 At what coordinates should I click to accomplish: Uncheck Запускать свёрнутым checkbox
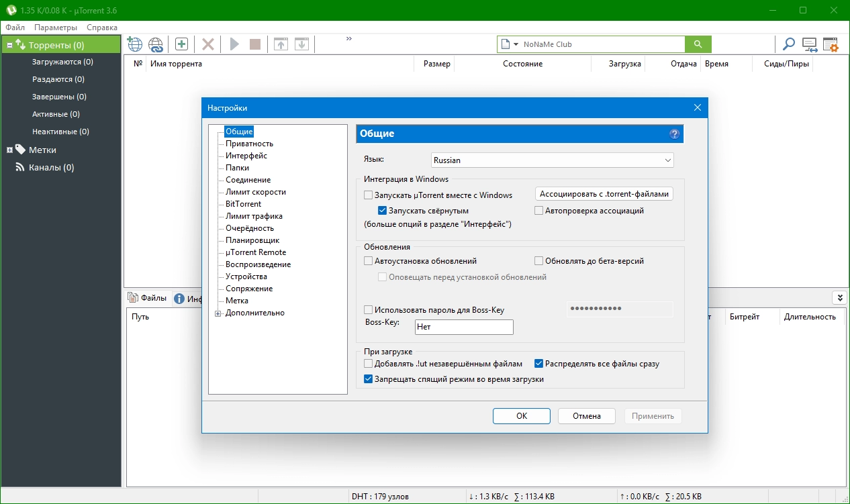[x=383, y=211]
